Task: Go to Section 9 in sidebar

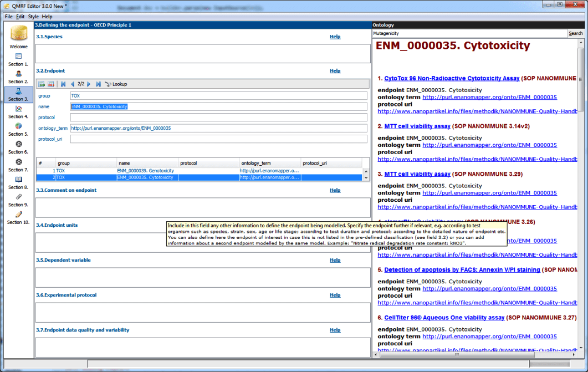Action: pyautogui.click(x=18, y=201)
